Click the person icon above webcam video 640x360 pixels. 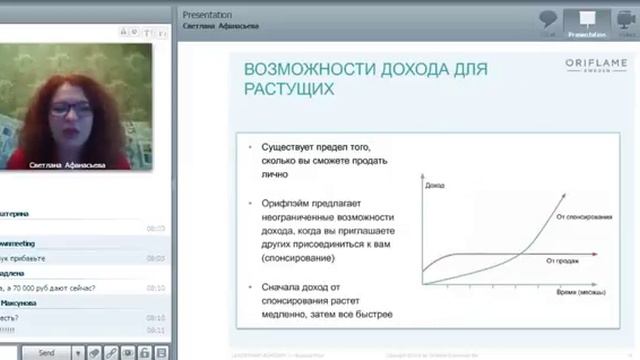pyautogui.click(x=124, y=31)
